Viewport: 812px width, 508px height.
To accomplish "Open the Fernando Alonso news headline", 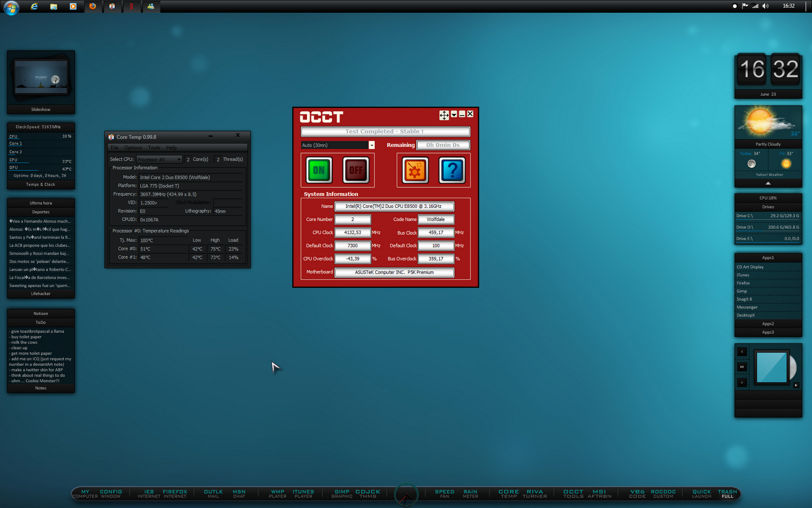I will click(40, 221).
